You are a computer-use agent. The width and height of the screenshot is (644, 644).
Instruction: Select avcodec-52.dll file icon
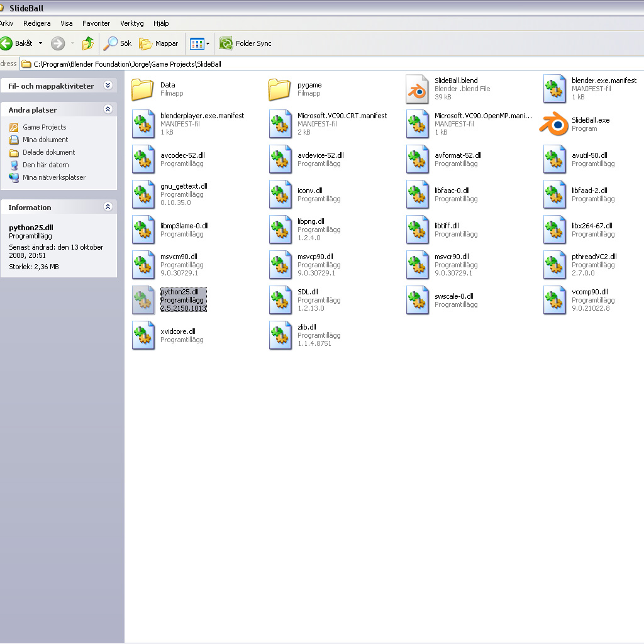pos(143,159)
